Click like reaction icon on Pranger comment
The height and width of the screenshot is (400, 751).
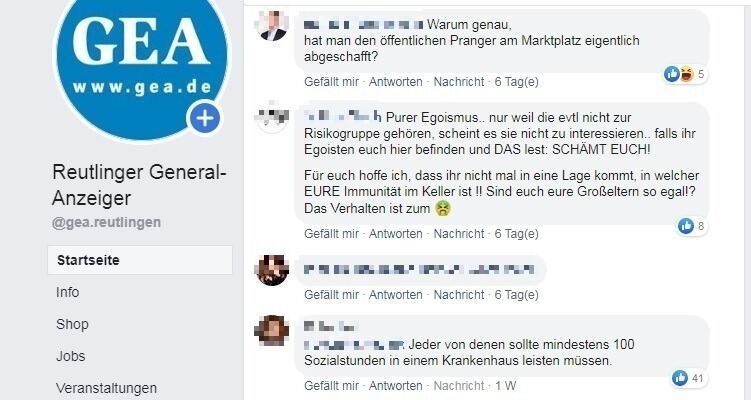[672, 74]
